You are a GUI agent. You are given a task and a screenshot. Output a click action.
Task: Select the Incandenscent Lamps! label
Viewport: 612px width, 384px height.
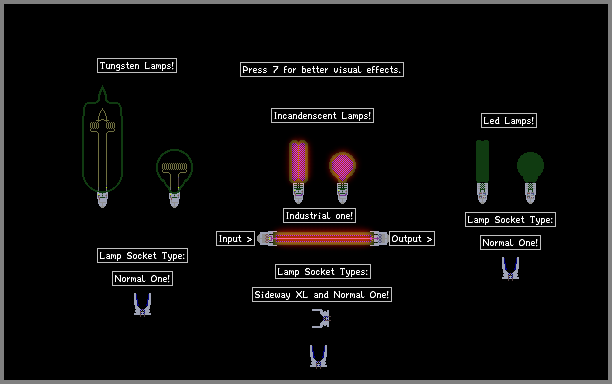(x=322, y=116)
